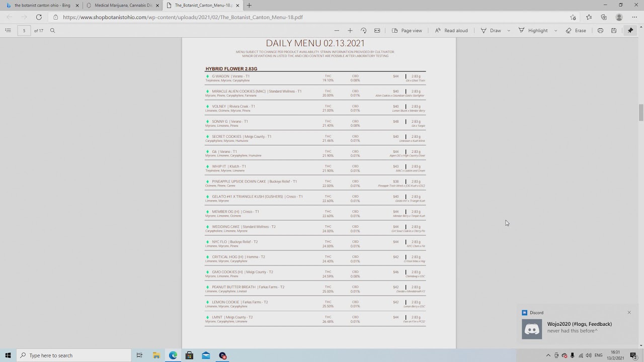
Task: Click the taskbar search box
Action: pos(74,355)
